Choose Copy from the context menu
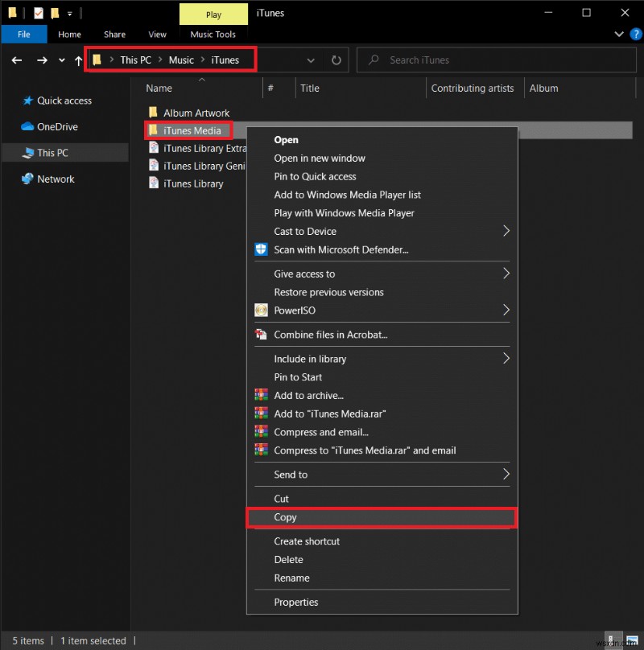This screenshot has width=644, height=650. (286, 517)
